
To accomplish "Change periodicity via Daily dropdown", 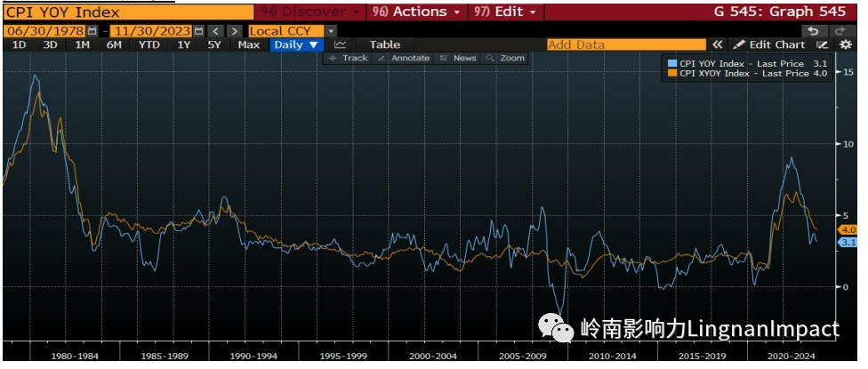I will tap(295, 44).
